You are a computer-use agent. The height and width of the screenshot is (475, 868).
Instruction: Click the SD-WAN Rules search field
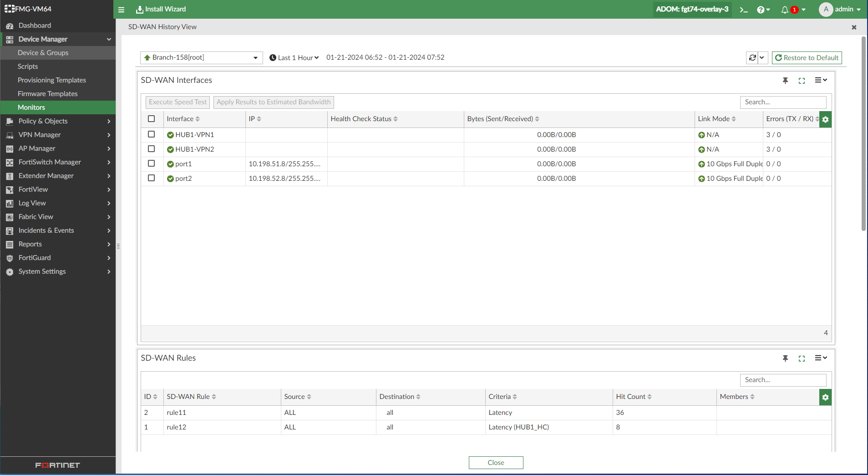pyautogui.click(x=783, y=380)
